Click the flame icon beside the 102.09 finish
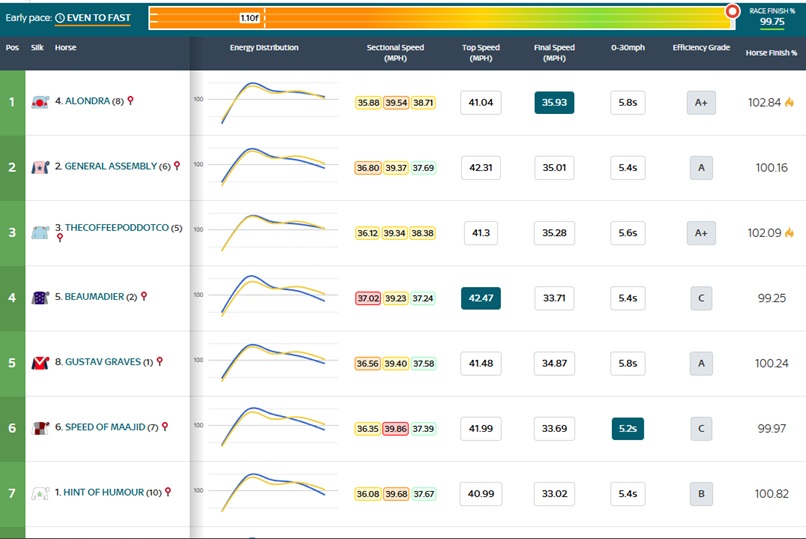The image size is (806, 539). (x=789, y=233)
